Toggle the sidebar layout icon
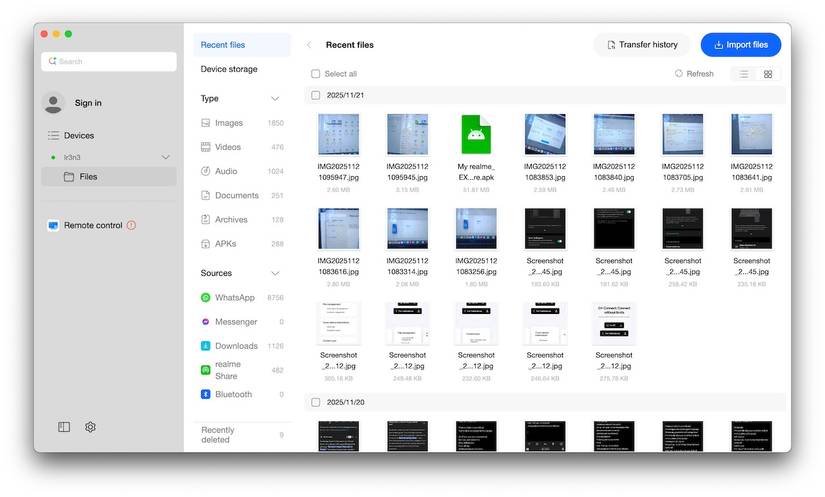The width and height of the screenshot is (825, 497). [64, 427]
